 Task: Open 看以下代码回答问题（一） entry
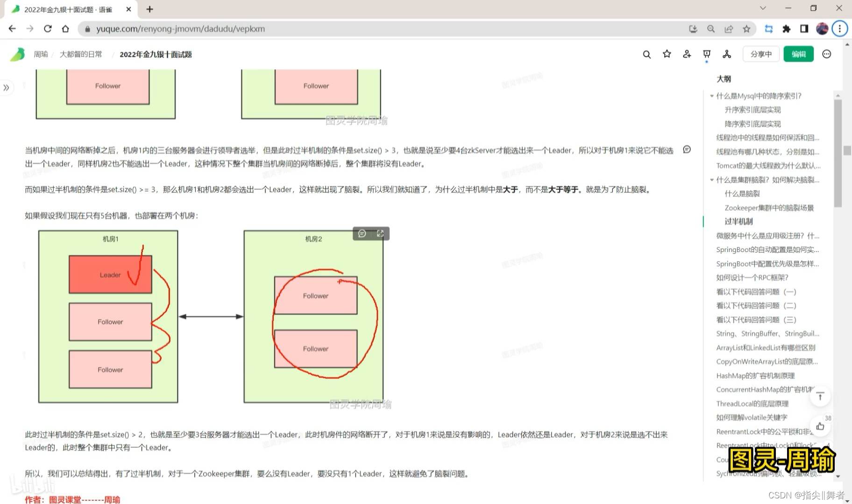[756, 292]
